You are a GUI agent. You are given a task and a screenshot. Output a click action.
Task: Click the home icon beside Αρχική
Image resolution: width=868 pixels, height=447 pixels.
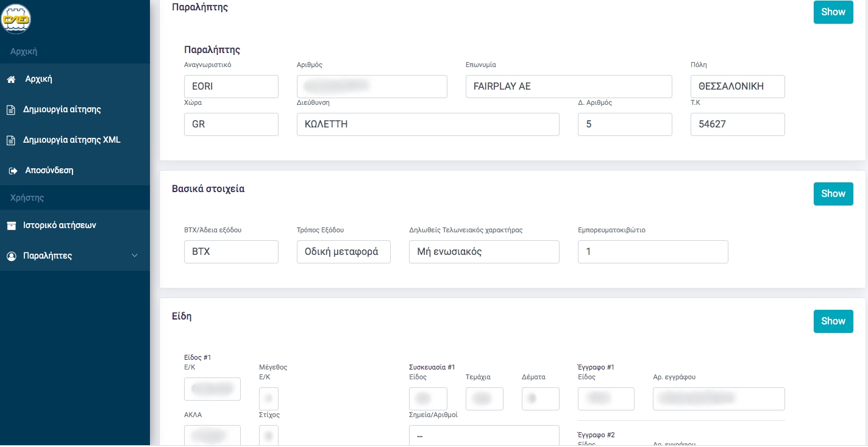[x=11, y=79]
